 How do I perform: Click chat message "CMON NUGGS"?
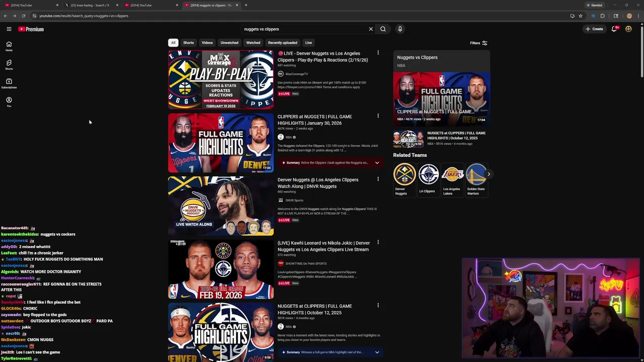[40, 340]
